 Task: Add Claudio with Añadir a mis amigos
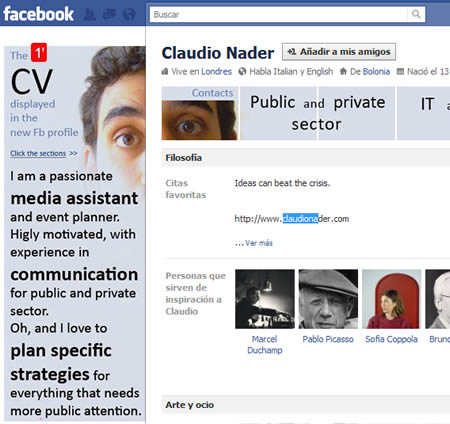click(x=339, y=52)
